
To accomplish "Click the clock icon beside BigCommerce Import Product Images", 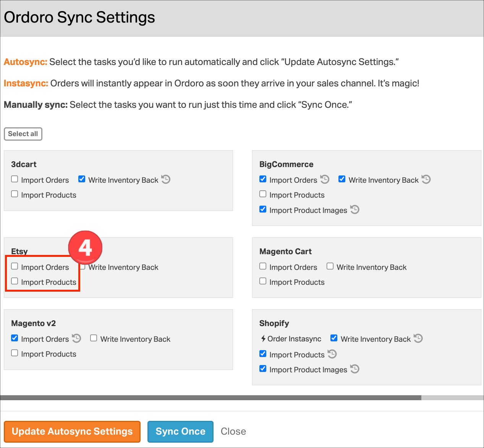I will [x=355, y=209].
